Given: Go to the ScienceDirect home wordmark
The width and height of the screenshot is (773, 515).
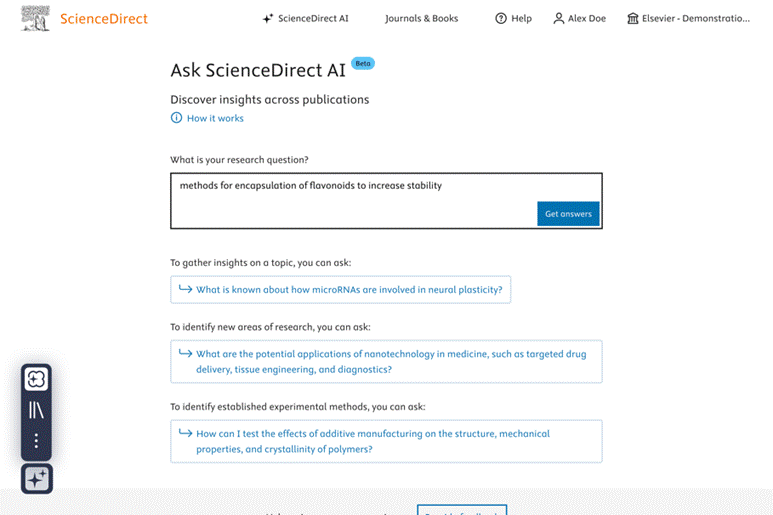Looking at the screenshot, I should [x=103, y=19].
